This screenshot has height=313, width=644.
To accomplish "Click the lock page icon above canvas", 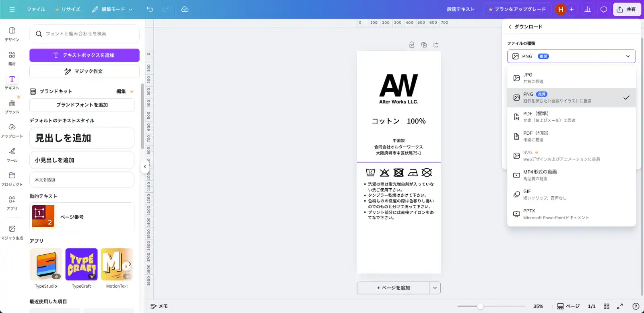I will 412,45.
